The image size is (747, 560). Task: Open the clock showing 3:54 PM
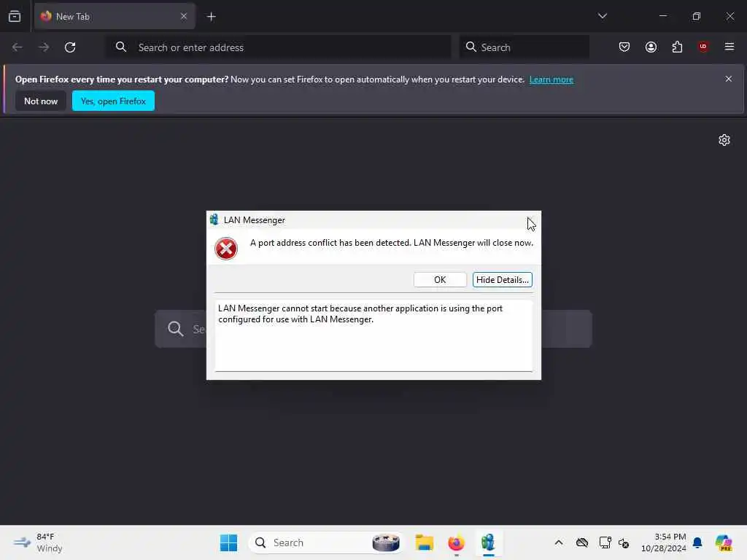tap(663, 542)
